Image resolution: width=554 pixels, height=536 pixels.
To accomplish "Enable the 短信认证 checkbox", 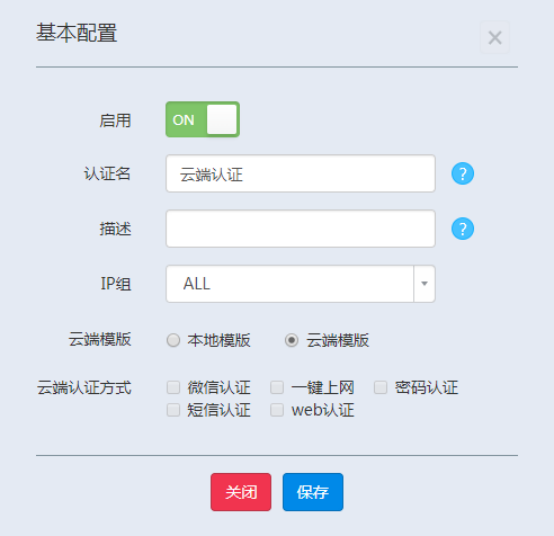I will [173, 410].
